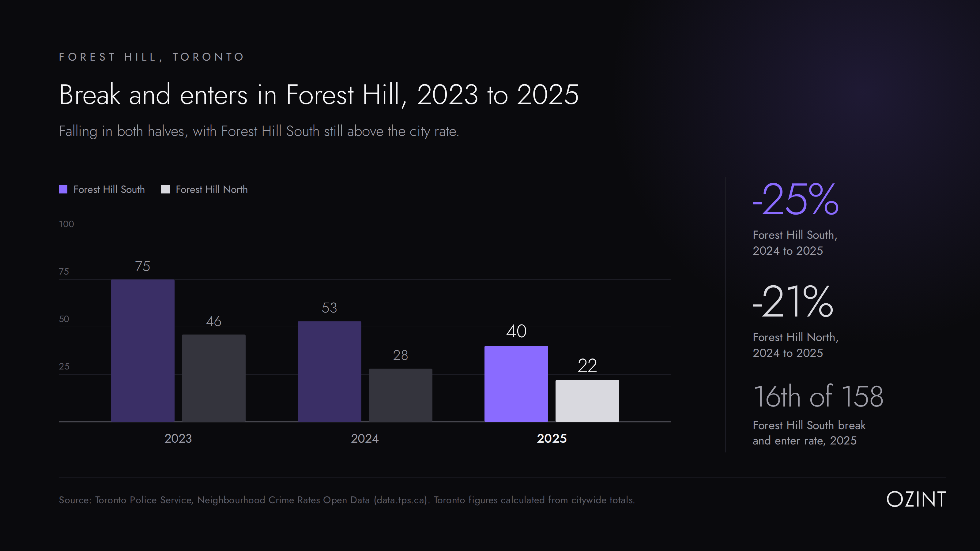Click the bar value label '28'
980x551 pixels.
[400, 355]
